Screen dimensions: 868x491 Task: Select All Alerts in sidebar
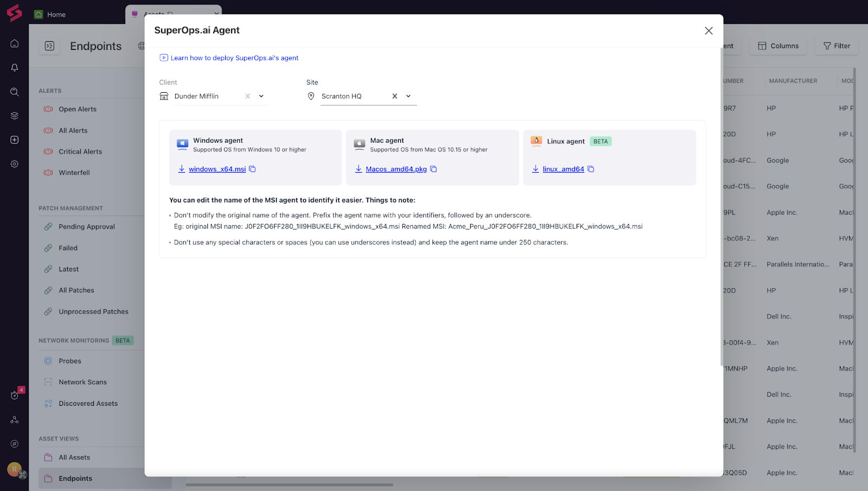[73, 131]
